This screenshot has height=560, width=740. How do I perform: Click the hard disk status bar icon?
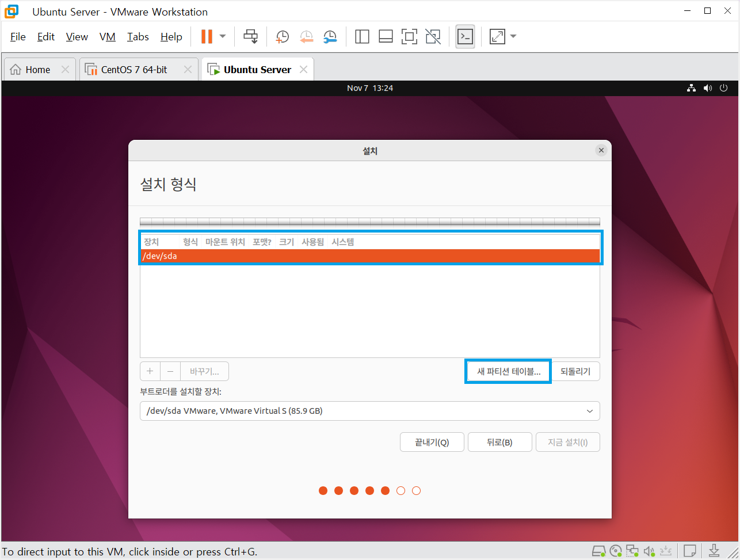click(x=598, y=551)
